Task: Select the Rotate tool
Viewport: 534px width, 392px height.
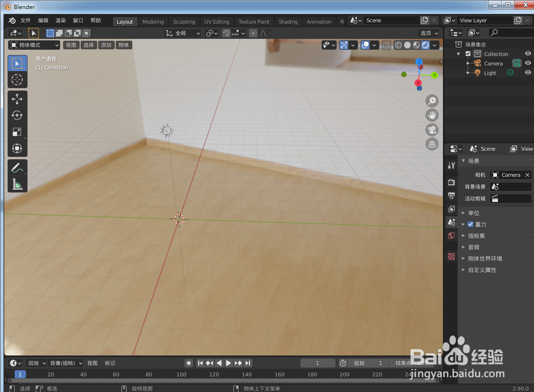Action: (x=18, y=115)
